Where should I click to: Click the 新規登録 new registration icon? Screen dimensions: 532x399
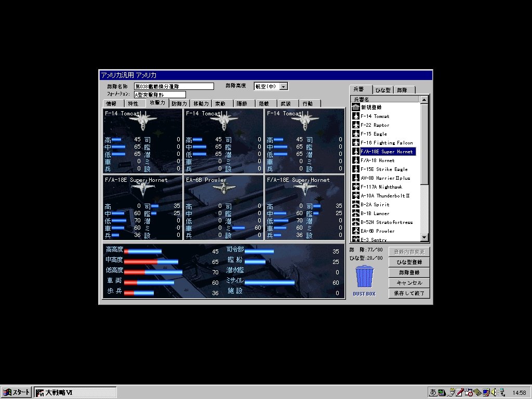[355, 107]
